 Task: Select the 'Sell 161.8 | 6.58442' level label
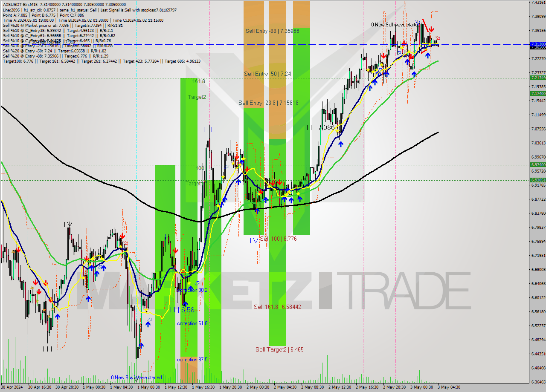click(x=277, y=307)
